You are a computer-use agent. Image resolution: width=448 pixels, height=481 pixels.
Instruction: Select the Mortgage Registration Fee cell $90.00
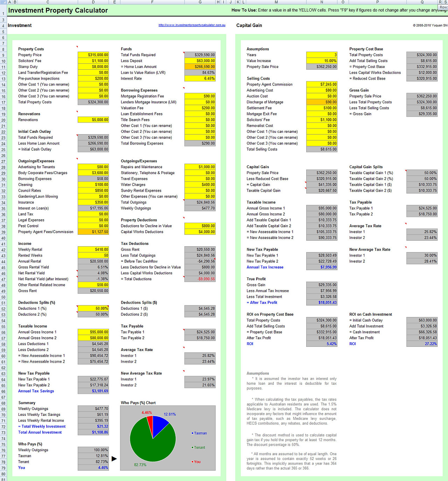200,96
